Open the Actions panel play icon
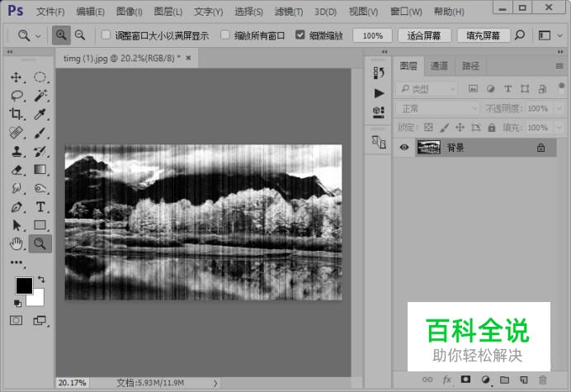 tap(379, 93)
